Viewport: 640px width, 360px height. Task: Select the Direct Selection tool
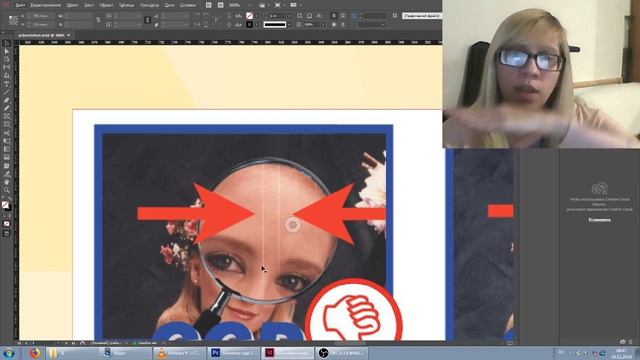(7, 51)
